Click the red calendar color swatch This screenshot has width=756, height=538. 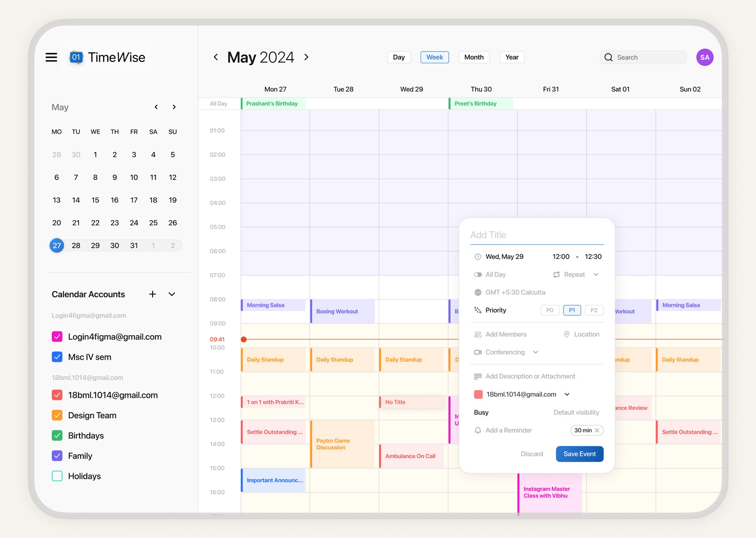[x=478, y=394]
